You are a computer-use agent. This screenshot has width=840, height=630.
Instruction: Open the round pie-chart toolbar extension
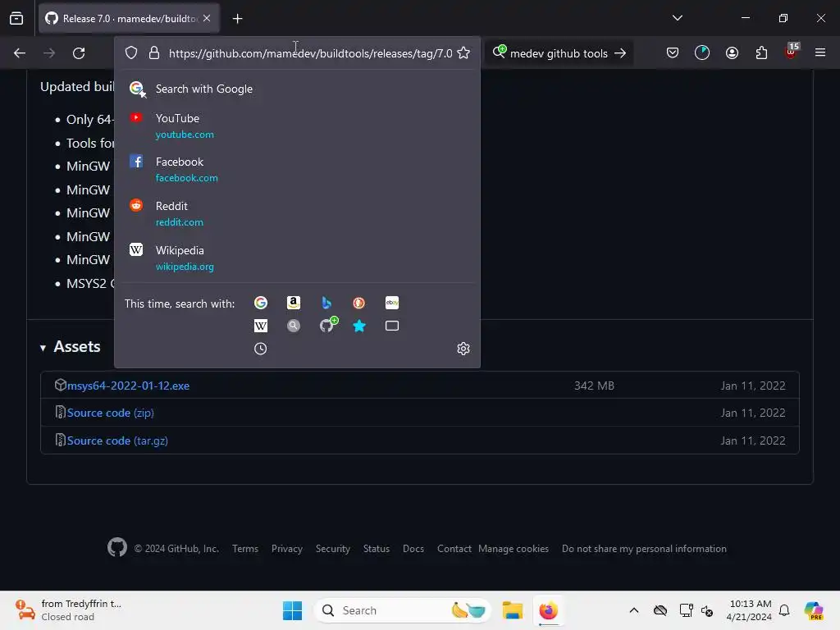pos(702,53)
